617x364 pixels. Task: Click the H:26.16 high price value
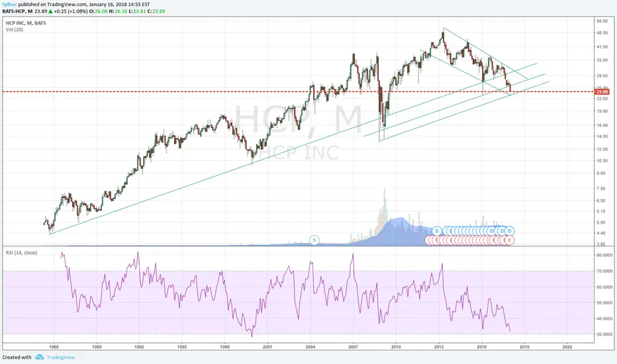(118, 11)
